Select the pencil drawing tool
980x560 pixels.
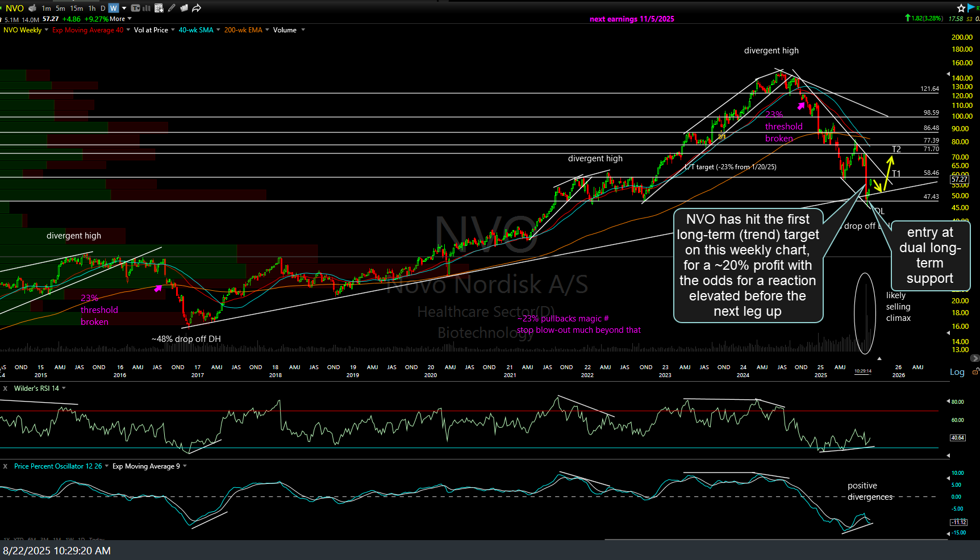click(172, 8)
